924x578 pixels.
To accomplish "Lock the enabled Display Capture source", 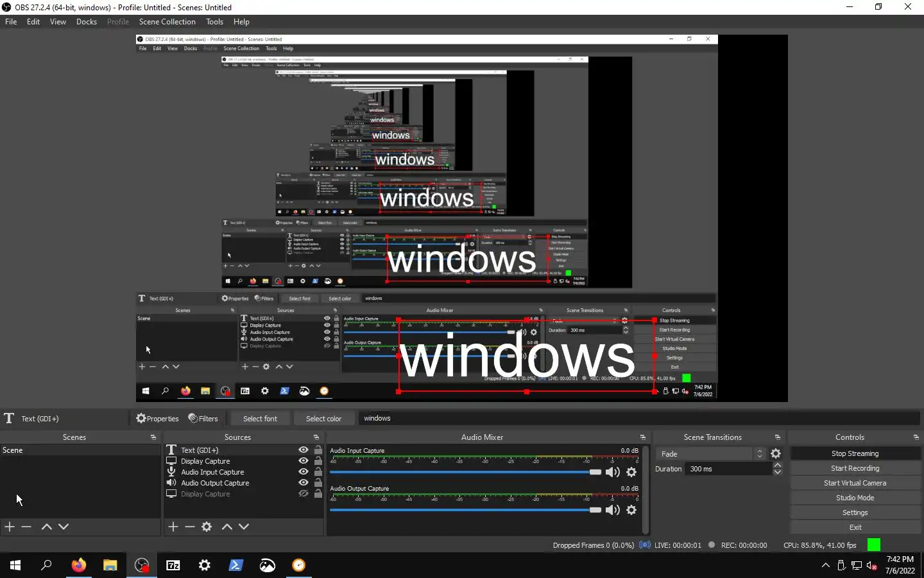I will (318, 461).
